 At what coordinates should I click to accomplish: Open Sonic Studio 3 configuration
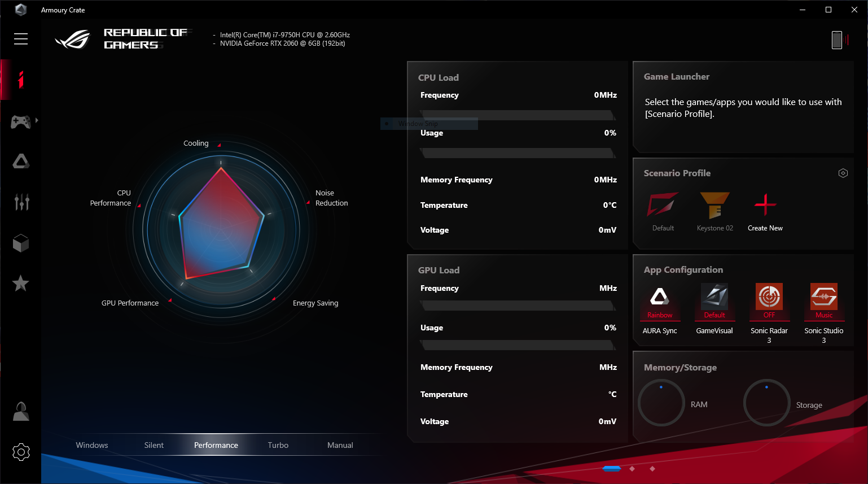click(824, 313)
